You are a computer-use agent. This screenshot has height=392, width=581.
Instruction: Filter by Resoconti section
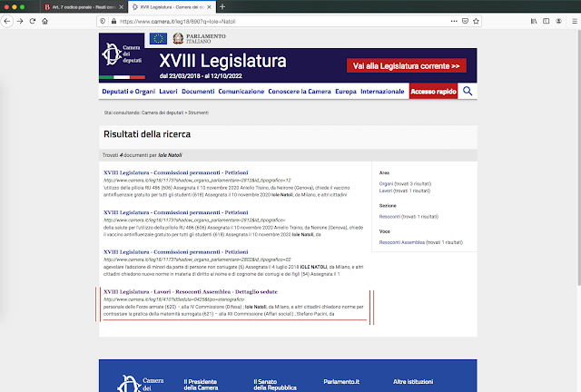pyautogui.click(x=389, y=217)
